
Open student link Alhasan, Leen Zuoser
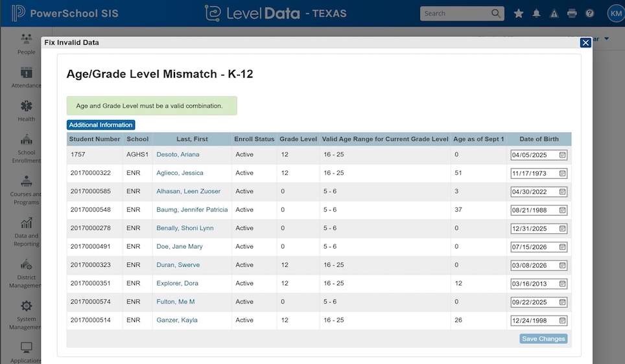[x=188, y=191]
